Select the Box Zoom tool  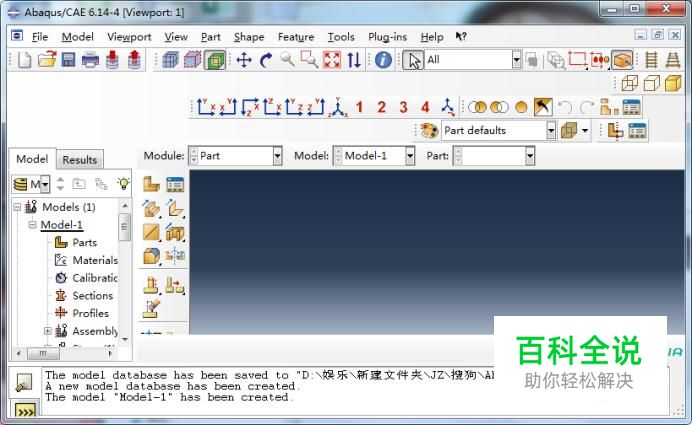(309, 60)
